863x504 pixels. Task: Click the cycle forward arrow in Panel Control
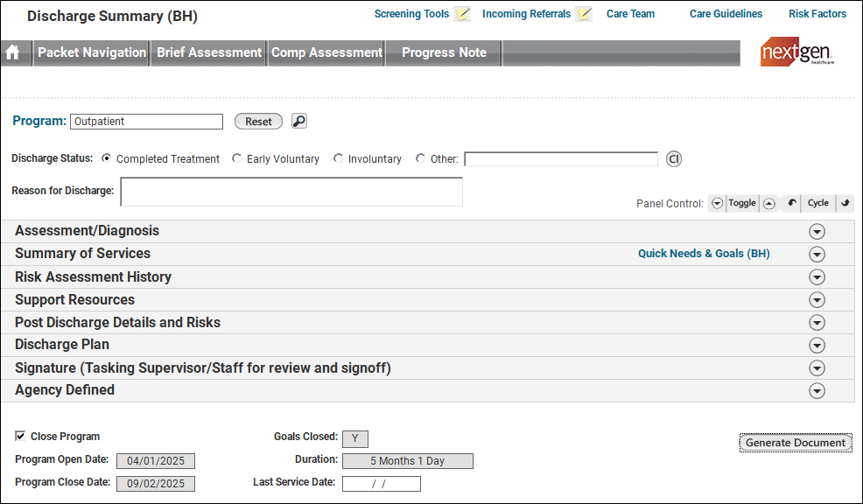[845, 203]
